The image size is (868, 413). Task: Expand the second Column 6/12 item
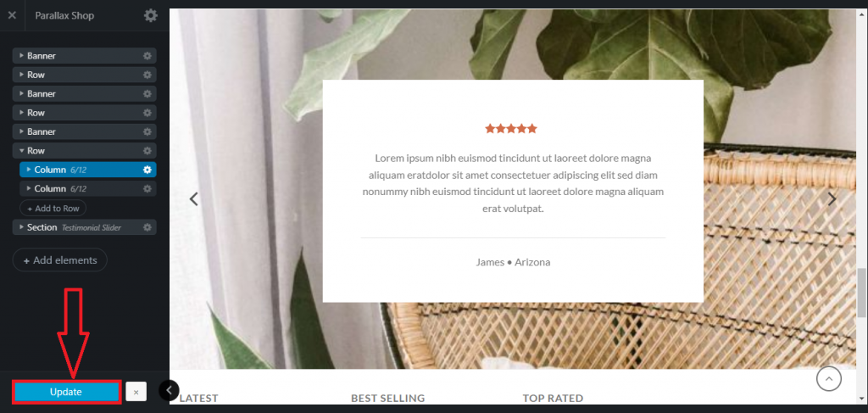pos(30,189)
